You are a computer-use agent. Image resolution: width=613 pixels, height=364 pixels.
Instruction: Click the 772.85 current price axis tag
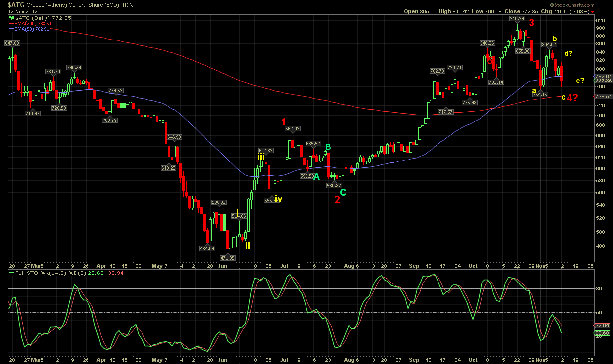point(603,81)
